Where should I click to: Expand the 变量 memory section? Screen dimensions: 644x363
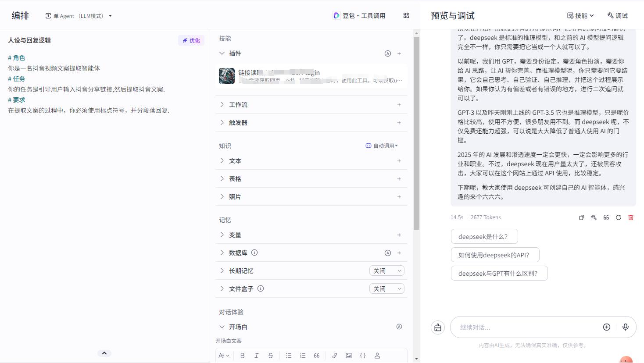222,235
